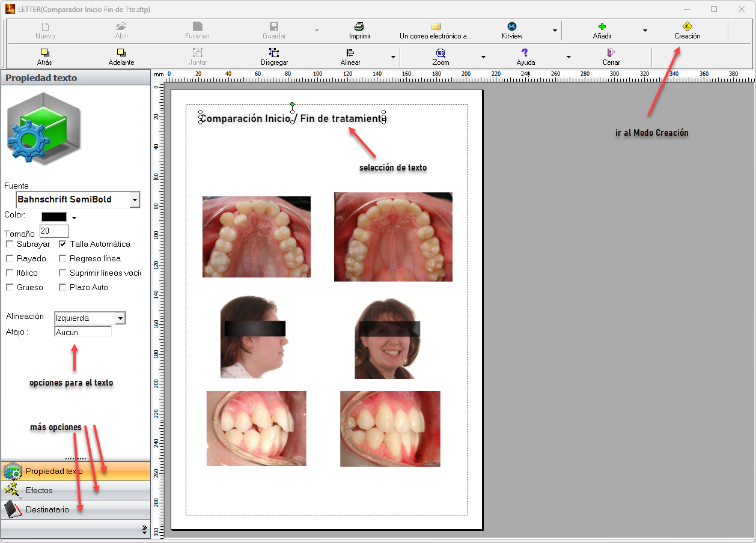
Task: Open the Zoom tool
Action: tap(440, 53)
